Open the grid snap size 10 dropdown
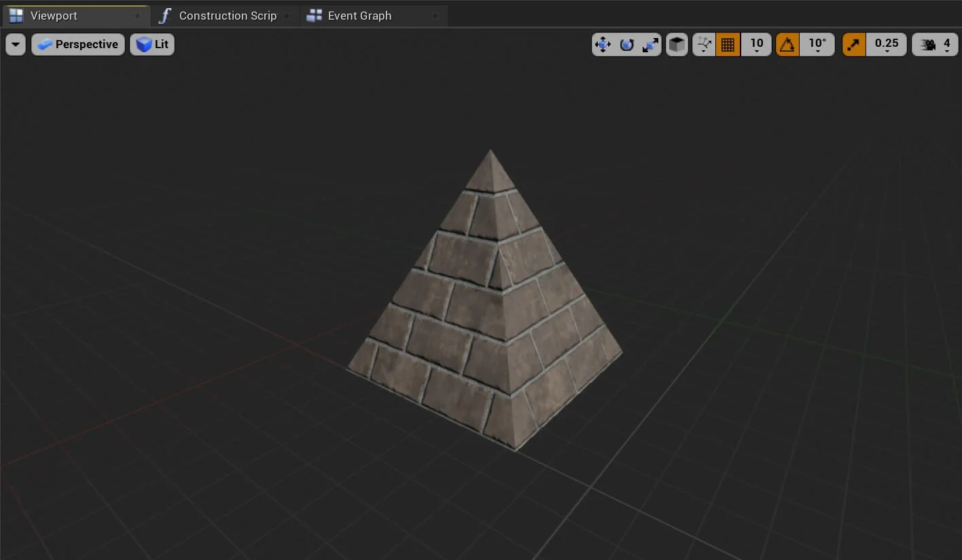962x560 pixels. coord(756,45)
